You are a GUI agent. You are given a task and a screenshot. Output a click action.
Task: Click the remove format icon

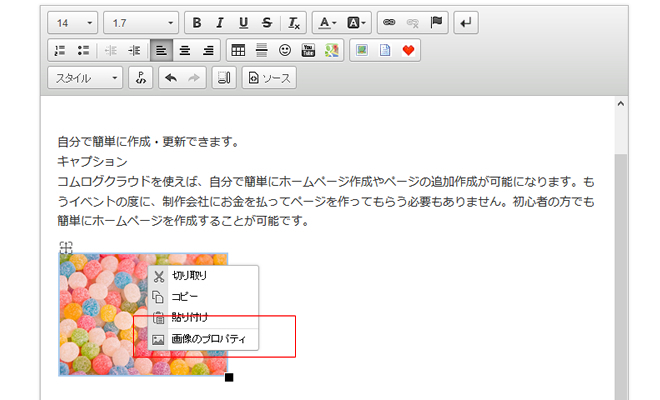click(293, 22)
